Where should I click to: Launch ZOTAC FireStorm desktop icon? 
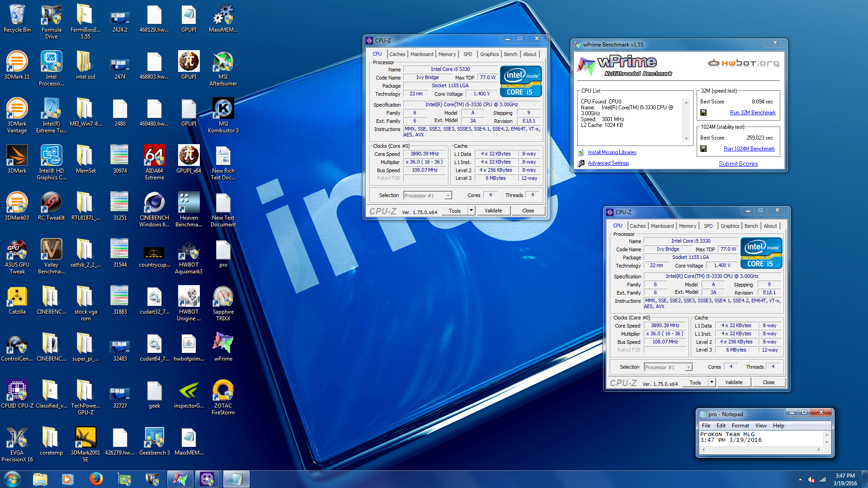(223, 398)
